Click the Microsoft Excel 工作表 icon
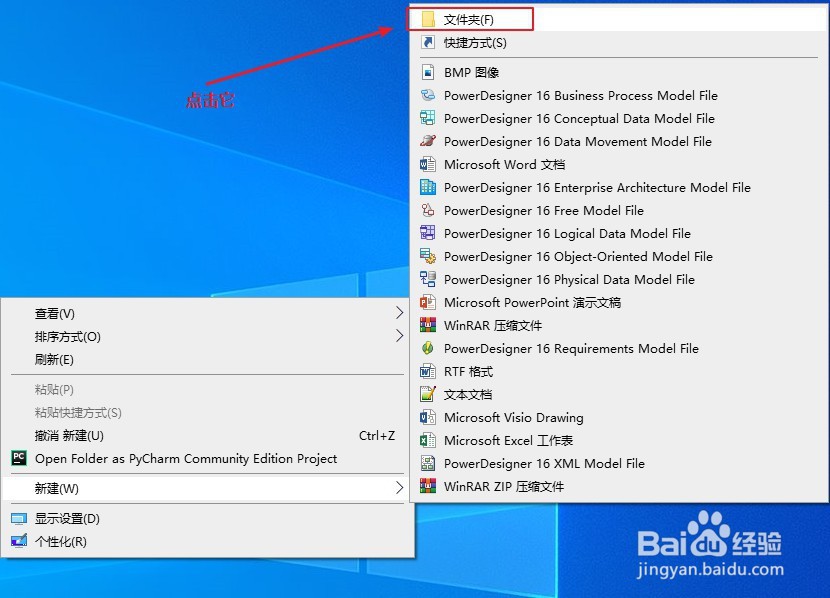This screenshot has height=598, width=830. point(428,441)
